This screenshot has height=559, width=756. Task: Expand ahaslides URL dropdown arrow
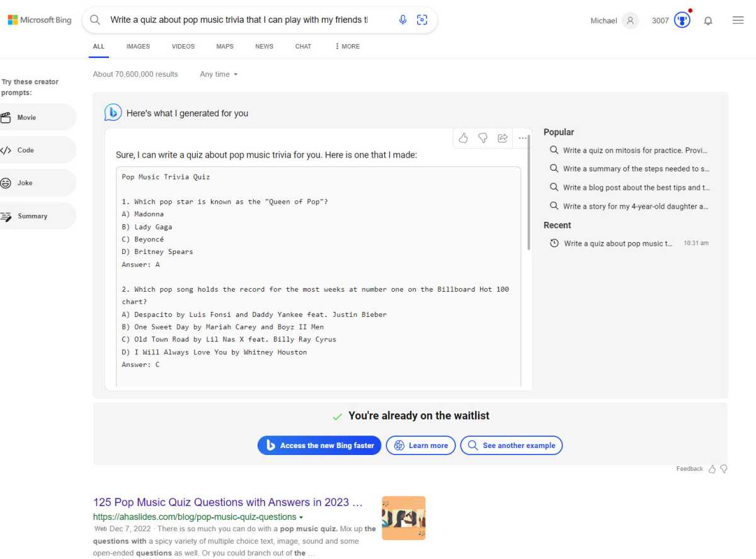301,517
